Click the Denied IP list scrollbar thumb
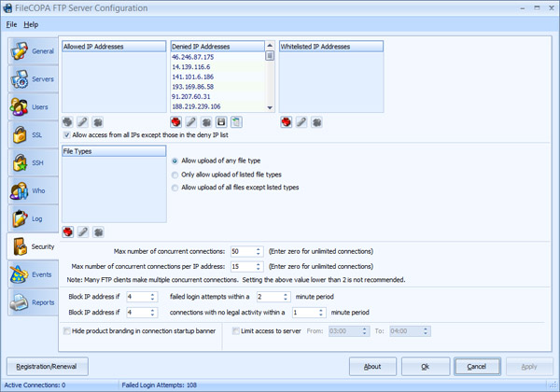 pyautogui.click(x=270, y=56)
